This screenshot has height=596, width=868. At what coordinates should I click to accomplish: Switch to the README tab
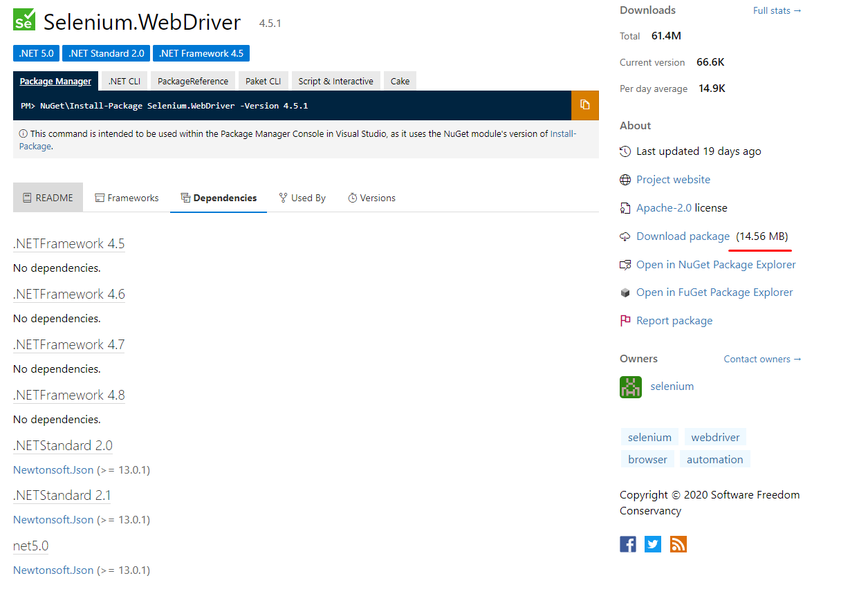[x=48, y=198]
